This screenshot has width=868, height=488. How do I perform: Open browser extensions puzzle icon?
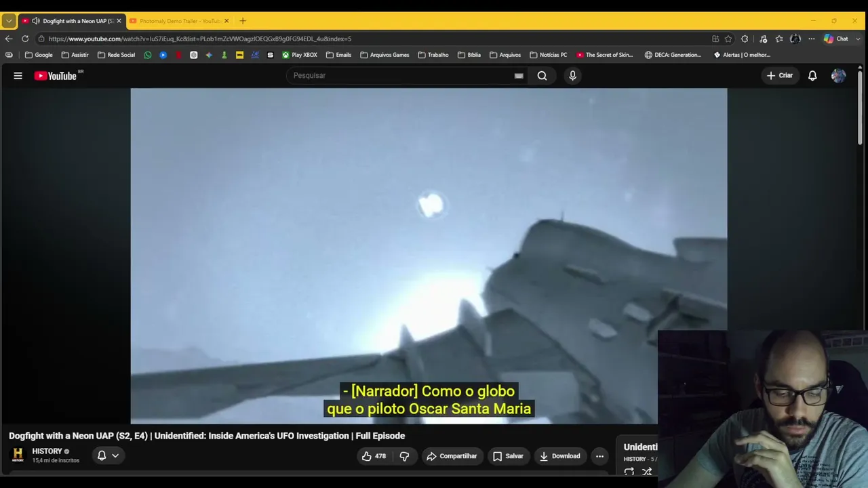[745, 39]
